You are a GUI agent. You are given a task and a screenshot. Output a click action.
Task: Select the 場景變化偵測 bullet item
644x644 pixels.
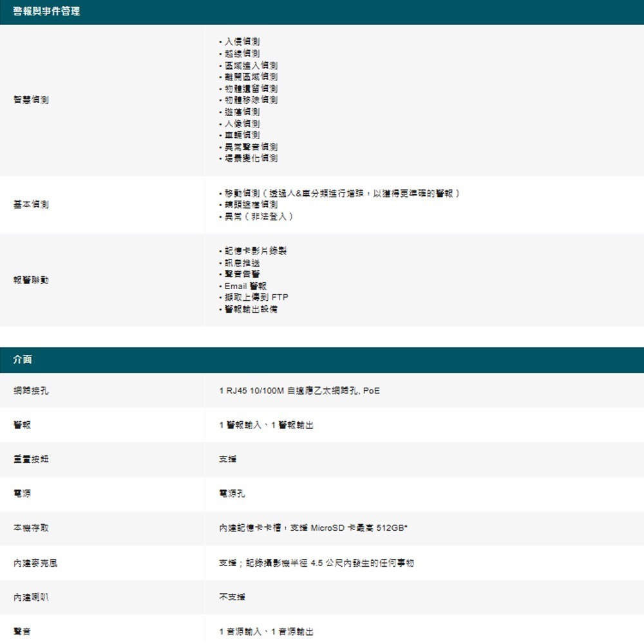point(251,158)
